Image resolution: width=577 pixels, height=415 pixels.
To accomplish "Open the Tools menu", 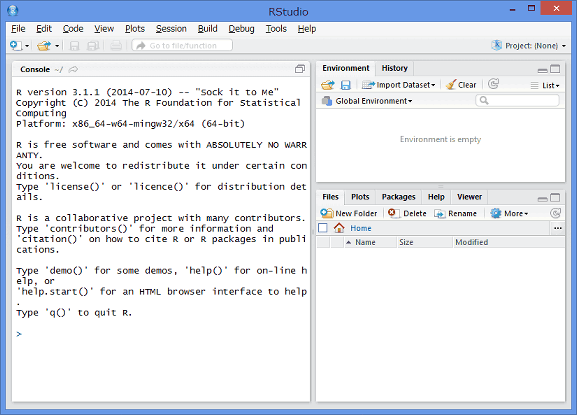I will pos(276,29).
